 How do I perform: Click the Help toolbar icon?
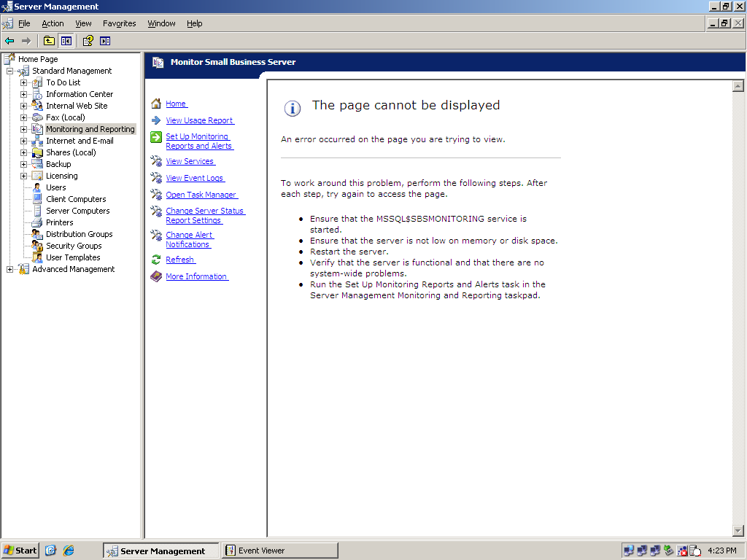(x=88, y=41)
